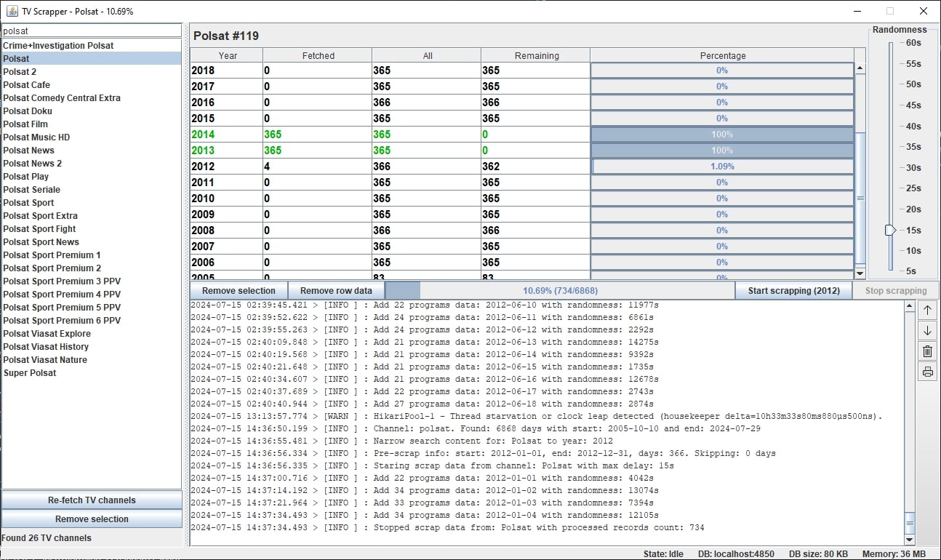Click the Stopped scrap data log line

click(x=447, y=528)
